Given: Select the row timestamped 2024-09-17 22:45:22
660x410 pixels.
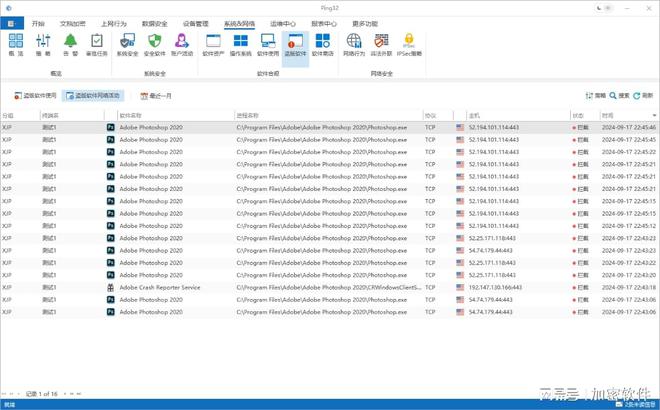Looking at the screenshot, I should pyautogui.click(x=329, y=152).
